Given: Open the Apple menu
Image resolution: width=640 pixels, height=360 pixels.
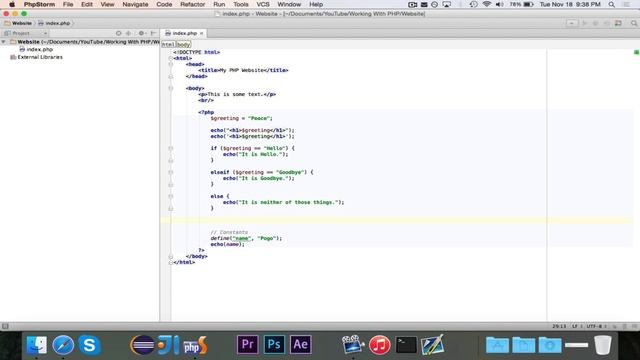Looking at the screenshot, I should point(12,4).
